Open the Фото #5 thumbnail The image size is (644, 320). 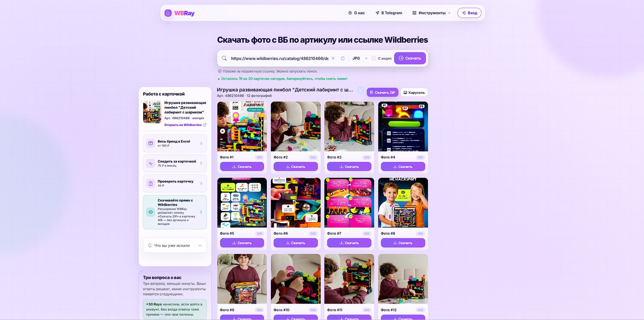pos(242,202)
